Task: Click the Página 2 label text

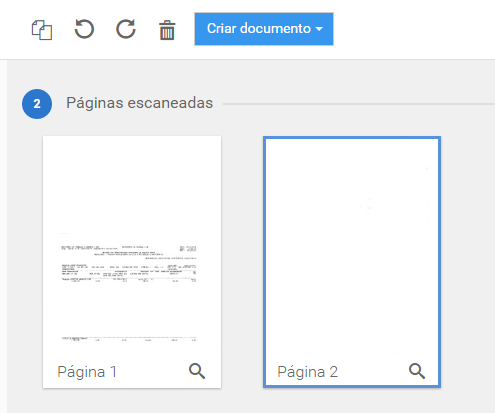Action: (307, 372)
